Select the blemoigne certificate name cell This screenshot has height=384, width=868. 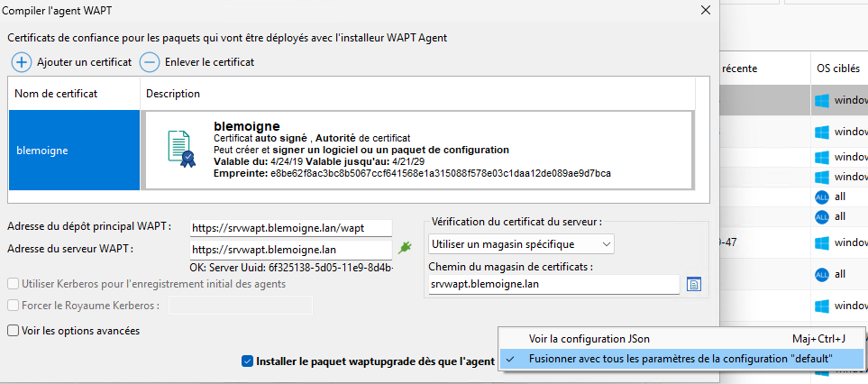74,150
